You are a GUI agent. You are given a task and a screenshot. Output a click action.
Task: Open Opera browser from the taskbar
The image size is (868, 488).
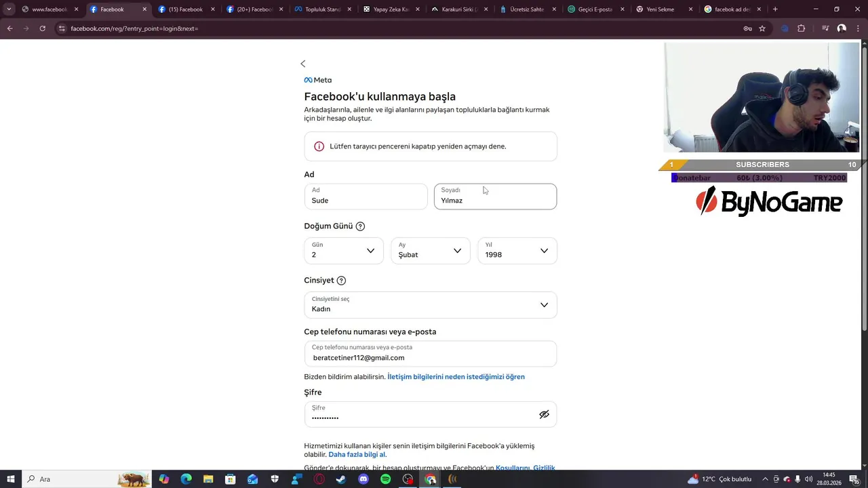pyautogui.click(x=319, y=479)
